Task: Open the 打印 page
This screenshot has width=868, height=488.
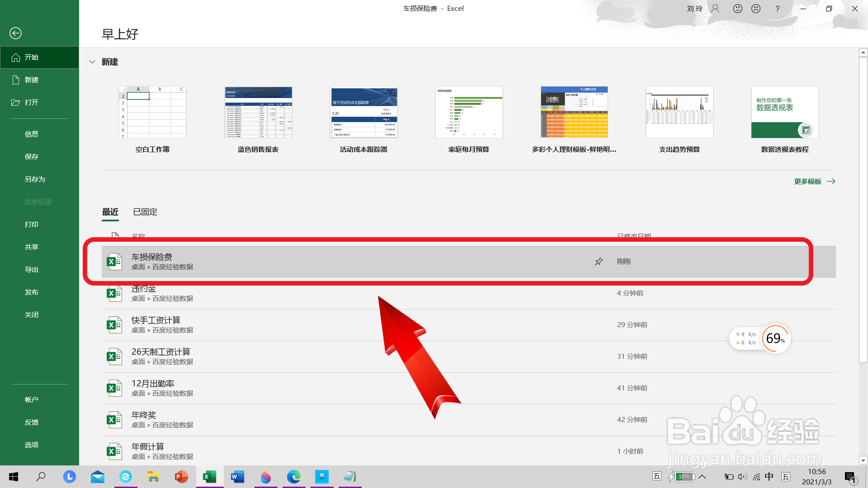Action: click(39, 225)
